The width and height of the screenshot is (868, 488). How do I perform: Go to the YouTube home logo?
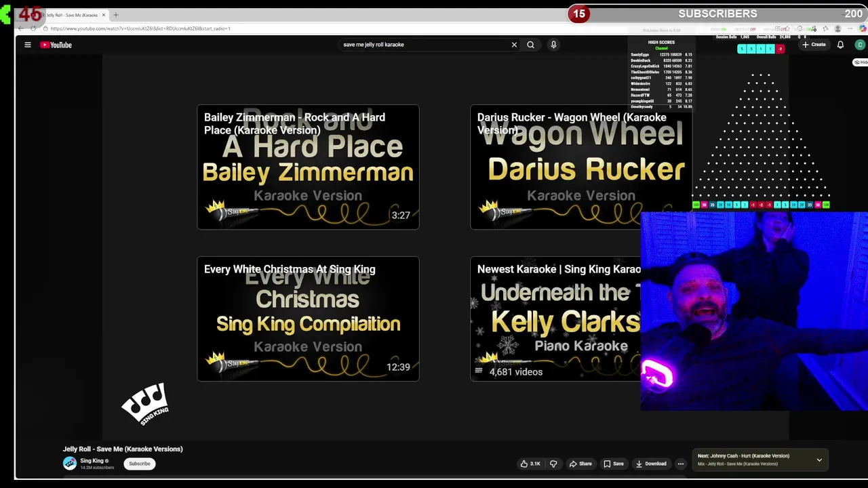pos(56,45)
